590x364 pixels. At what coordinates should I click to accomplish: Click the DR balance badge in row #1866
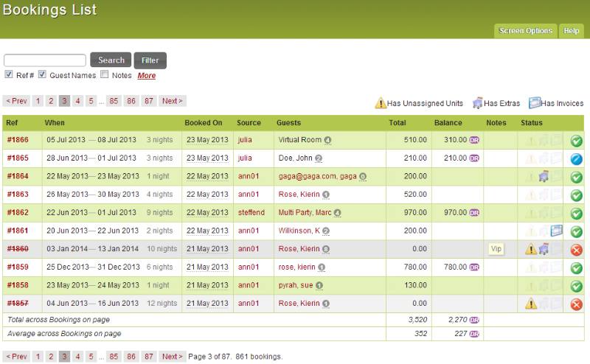(x=474, y=140)
